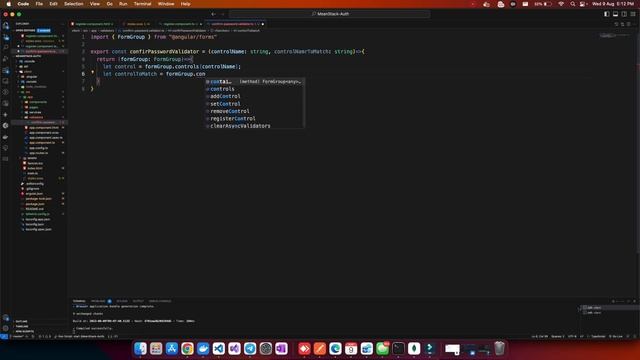The height and width of the screenshot is (360, 640).
Task: Click the lightbulb on line 6
Action: 93,72
